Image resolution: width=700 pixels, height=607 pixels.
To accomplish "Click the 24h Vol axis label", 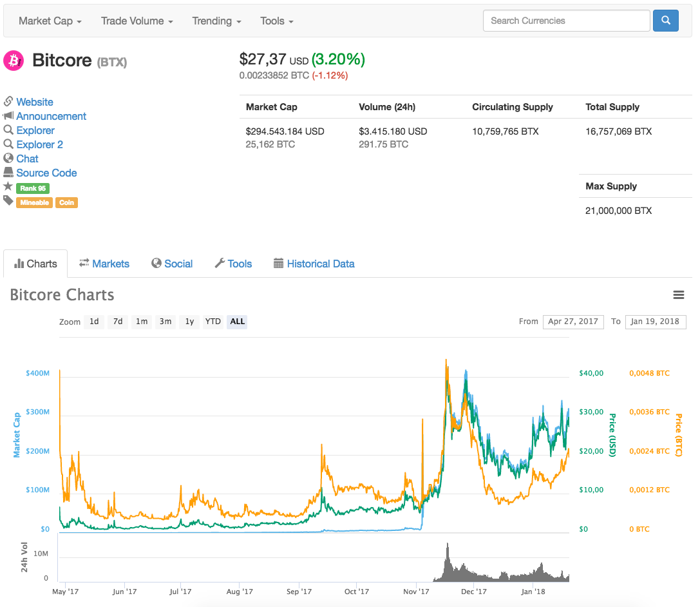I will [x=24, y=557].
